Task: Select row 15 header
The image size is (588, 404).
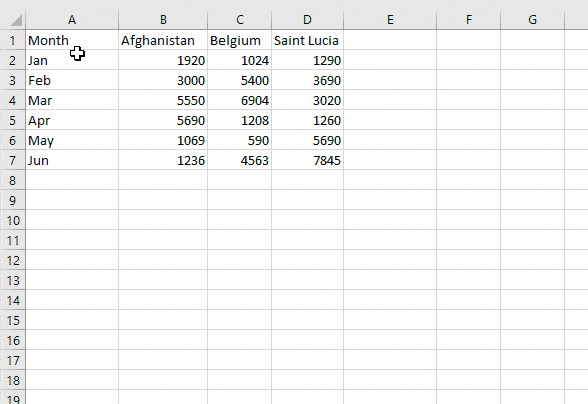Action: click(13, 320)
